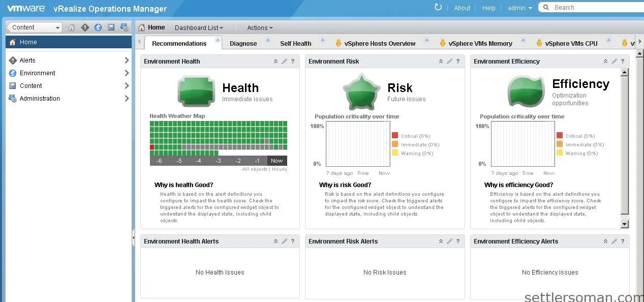Screen dimensions: 644x302
Task: Switch to vSphere VMs CPU tab
Action: (x=566, y=43)
